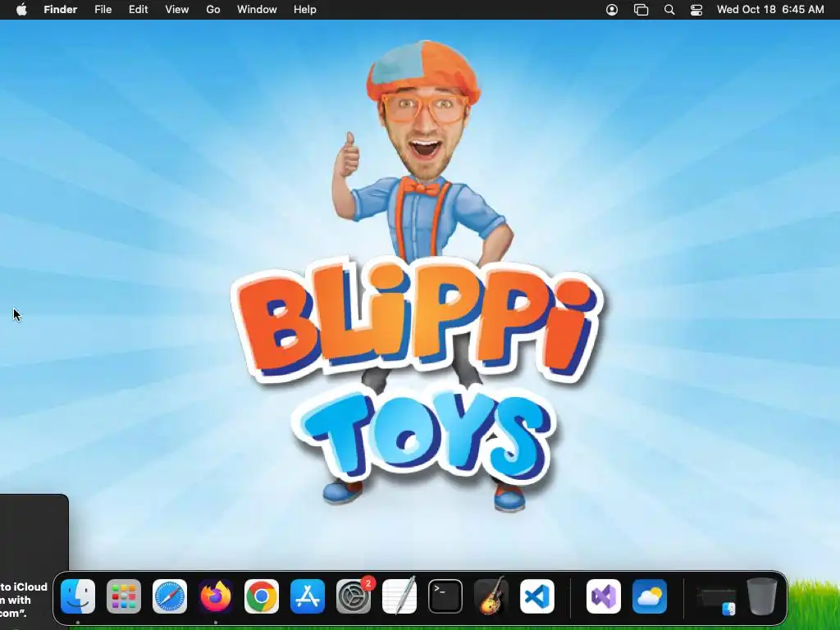The image size is (840, 630).
Task: Open the Window menu
Action: 257,10
